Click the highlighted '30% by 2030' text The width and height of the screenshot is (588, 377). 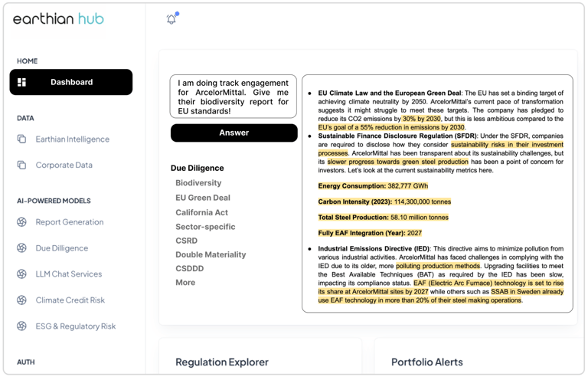click(x=422, y=119)
